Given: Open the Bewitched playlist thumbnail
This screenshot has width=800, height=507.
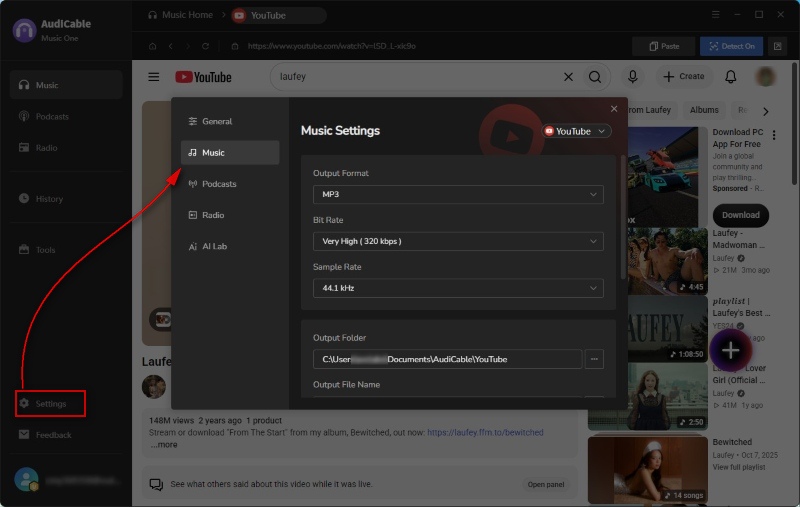Looking at the screenshot, I should 647,469.
